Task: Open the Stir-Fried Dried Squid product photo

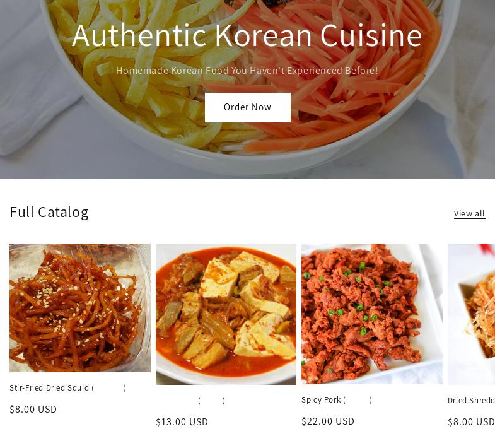Action: click(x=80, y=308)
